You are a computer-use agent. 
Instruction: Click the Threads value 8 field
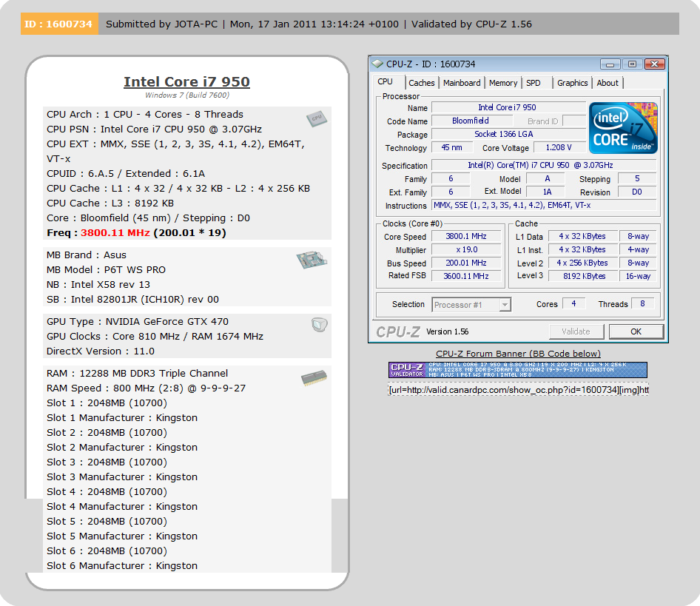642,303
